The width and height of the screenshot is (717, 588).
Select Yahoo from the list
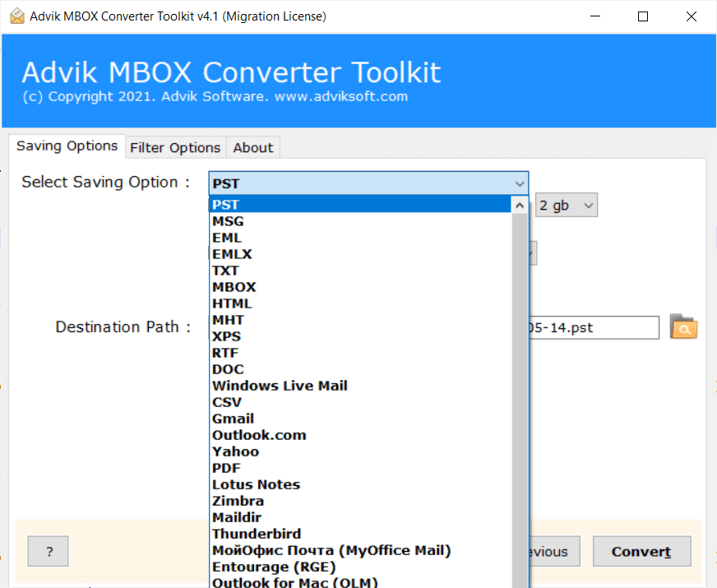pos(360,451)
